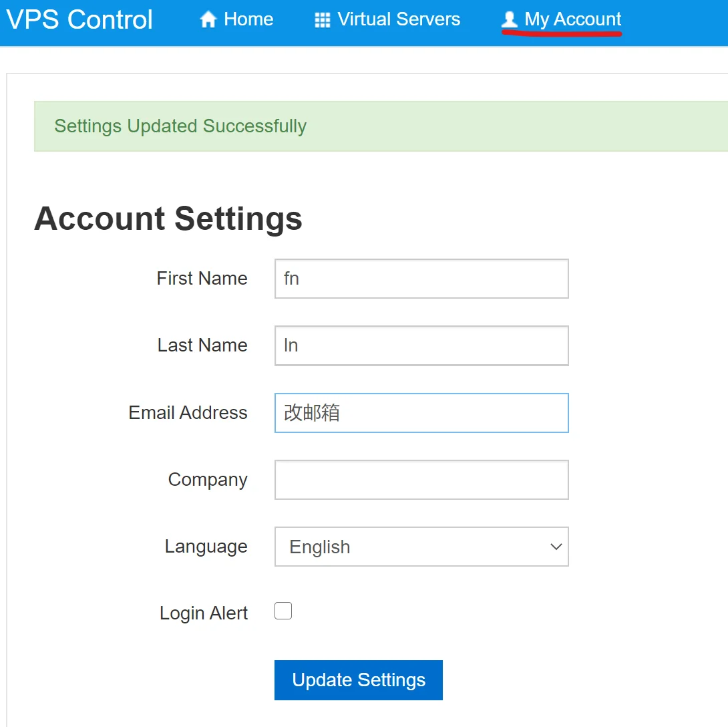This screenshot has width=728, height=727.
Task: Go to the Virtual Servers menu item
Action: (x=399, y=19)
